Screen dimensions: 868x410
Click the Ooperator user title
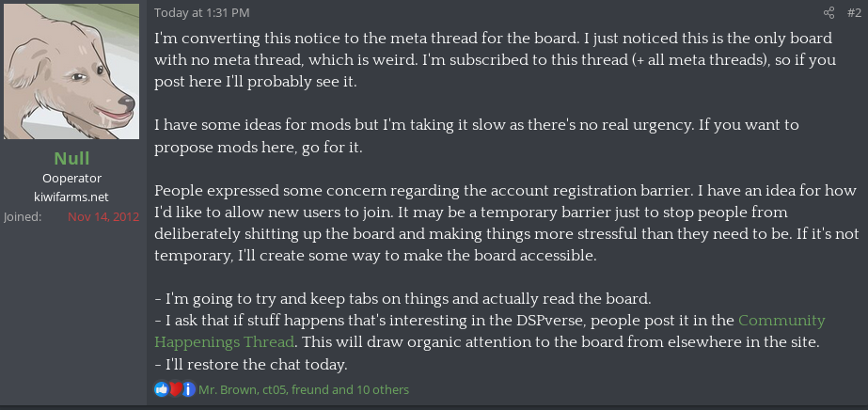[72, 178]
